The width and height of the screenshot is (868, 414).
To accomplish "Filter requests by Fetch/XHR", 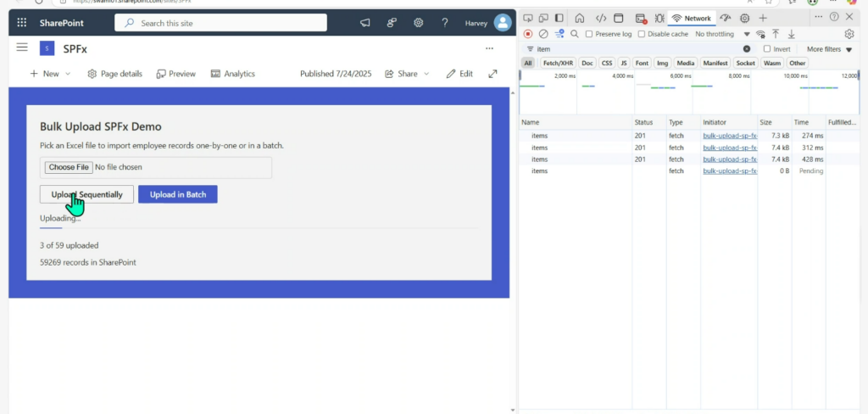I will point(558,63).
